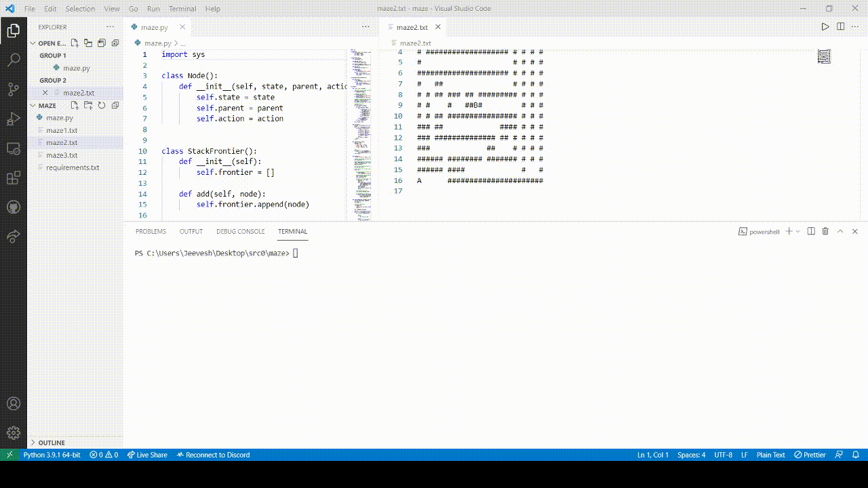Open the Source Control view
The width and height of the screenshot is (868, 488).
(13, 89)
